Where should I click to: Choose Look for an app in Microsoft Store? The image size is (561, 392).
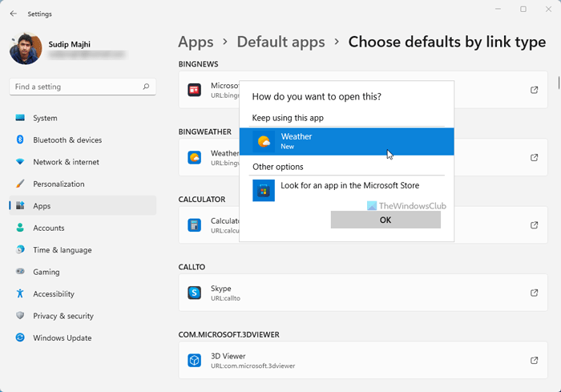tap(349, 186)
